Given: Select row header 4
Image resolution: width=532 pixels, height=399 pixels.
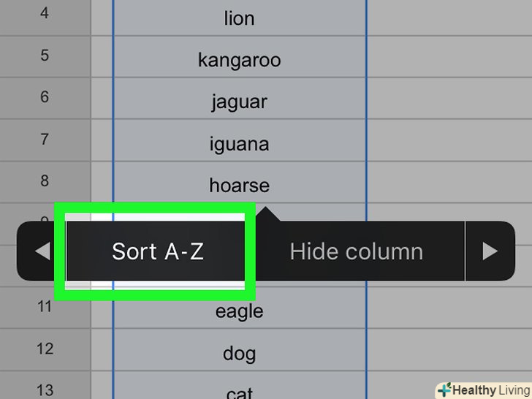Looking at the screenshot, I should click(45, 13).
